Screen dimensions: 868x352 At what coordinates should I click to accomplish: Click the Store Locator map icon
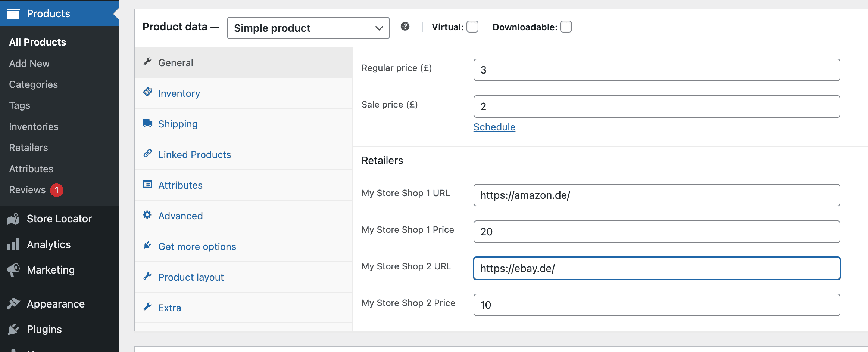[13, 219]
